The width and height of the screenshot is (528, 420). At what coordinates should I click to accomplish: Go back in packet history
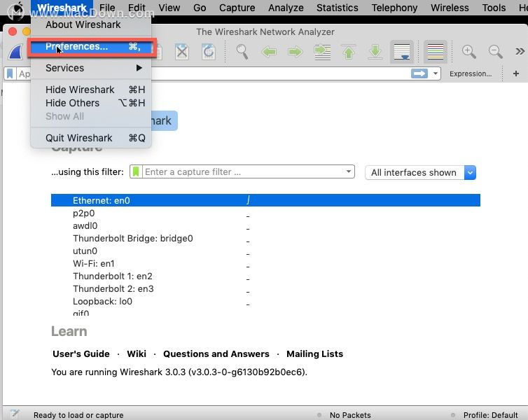pos(269,52)
